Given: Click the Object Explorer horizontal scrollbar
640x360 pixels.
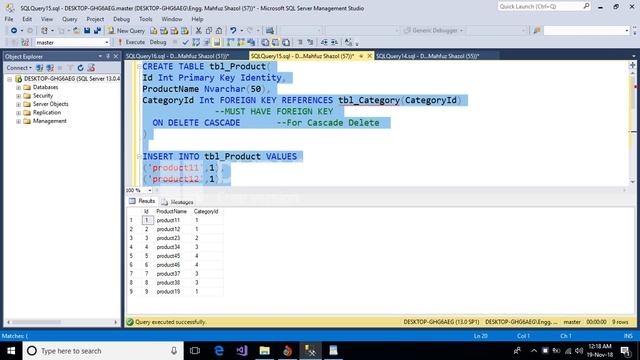Looking at the screenshot, I should tap(62, 322).
